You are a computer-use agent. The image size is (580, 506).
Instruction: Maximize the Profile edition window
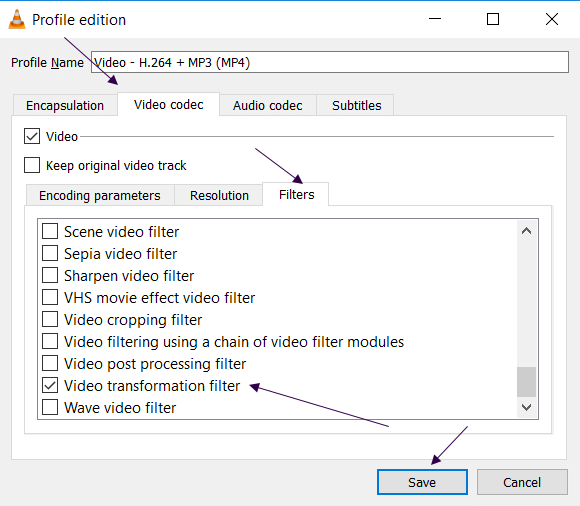click(x=492, y=19)
